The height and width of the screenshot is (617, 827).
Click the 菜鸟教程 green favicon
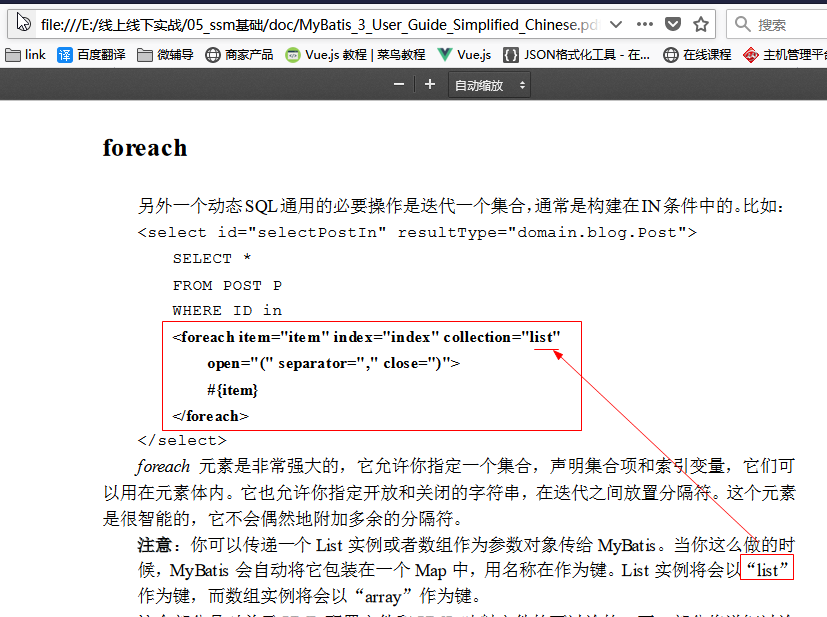[292, 55]
